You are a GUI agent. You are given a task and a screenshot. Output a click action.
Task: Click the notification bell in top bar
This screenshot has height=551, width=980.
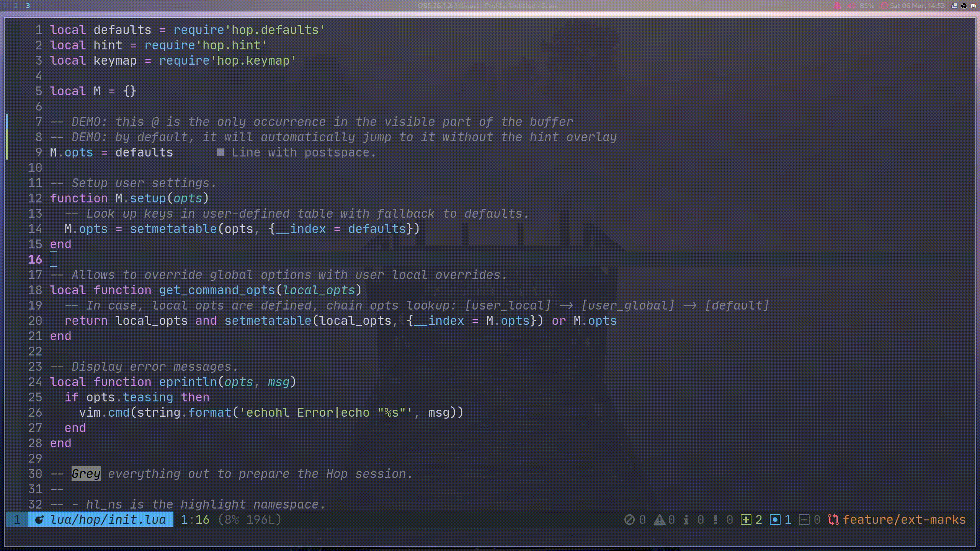[837, 5]
